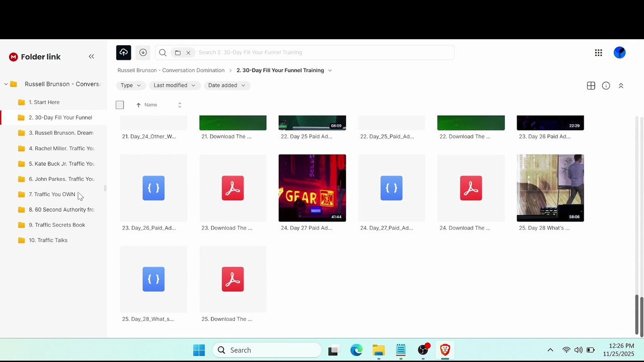Open Brave browser from the taskbar
Image resolution: width=644 pixels, height=362 pixels.
tap(445, 350)
